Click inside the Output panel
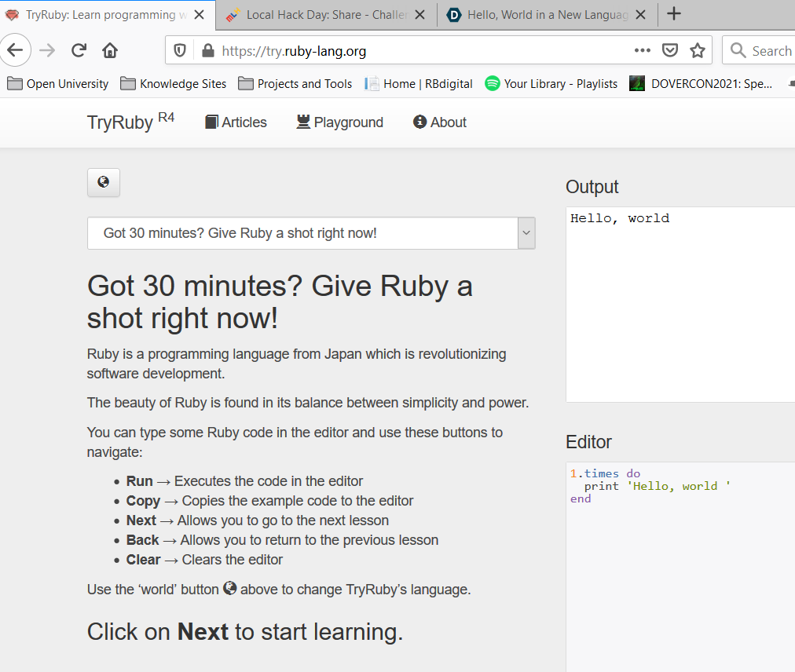Viewport: 795px width, 672px height. pos(680,305)
